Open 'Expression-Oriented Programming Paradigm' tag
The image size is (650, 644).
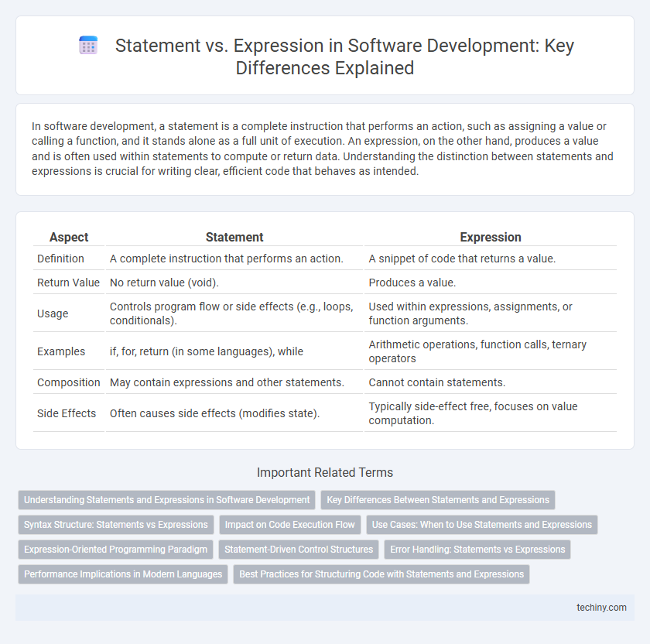[x=115, y=550]
